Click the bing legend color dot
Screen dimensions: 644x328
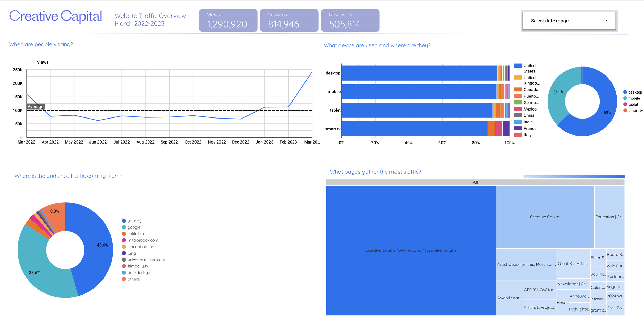click(124, 253)
